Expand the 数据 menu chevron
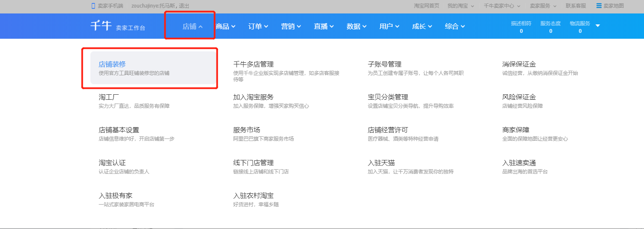 tap(364, 27)
